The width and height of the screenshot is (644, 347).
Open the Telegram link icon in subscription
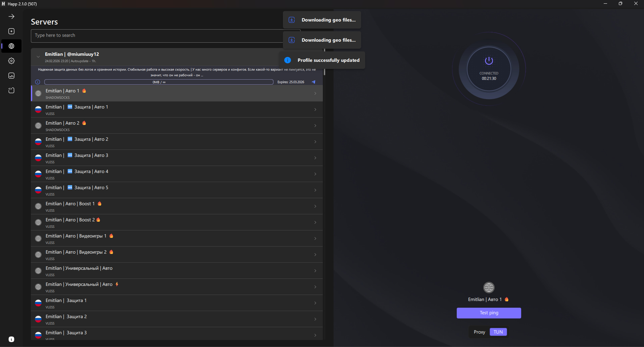pyautogui.click(x=313, y=82)
